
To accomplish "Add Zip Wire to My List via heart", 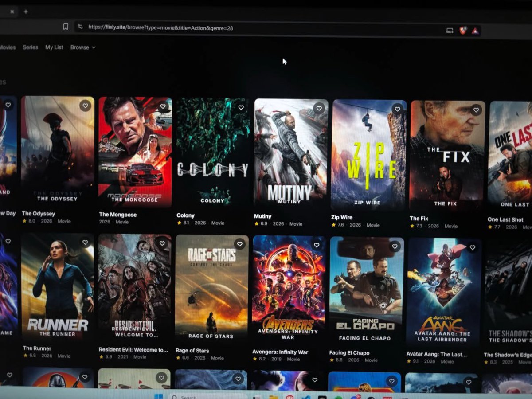I will (397, 109).
